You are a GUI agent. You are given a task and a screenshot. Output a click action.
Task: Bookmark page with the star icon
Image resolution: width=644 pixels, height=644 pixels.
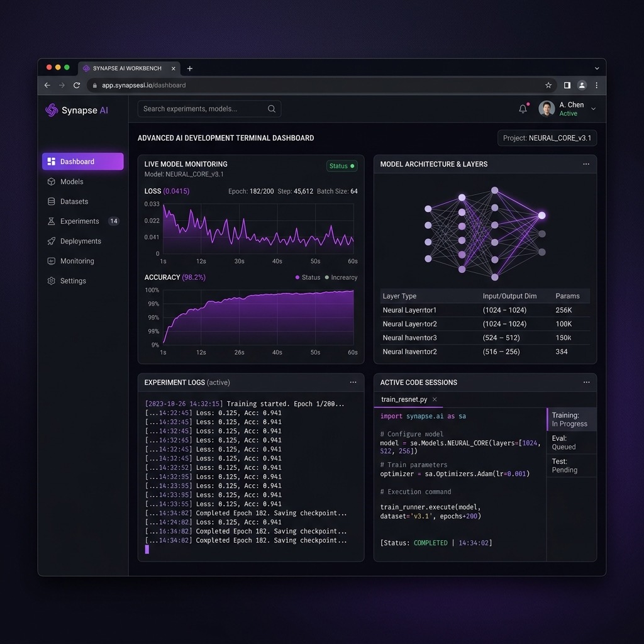click(x=548, y=85)
